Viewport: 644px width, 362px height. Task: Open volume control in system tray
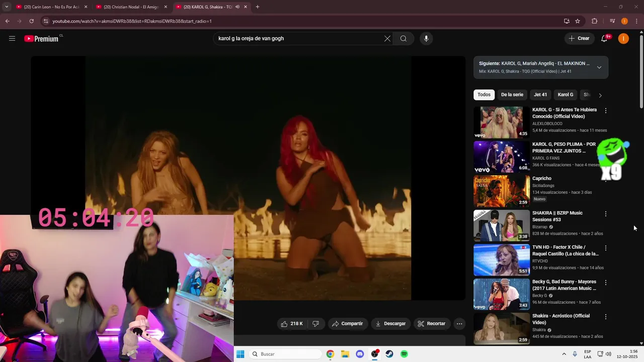(608, 354)
